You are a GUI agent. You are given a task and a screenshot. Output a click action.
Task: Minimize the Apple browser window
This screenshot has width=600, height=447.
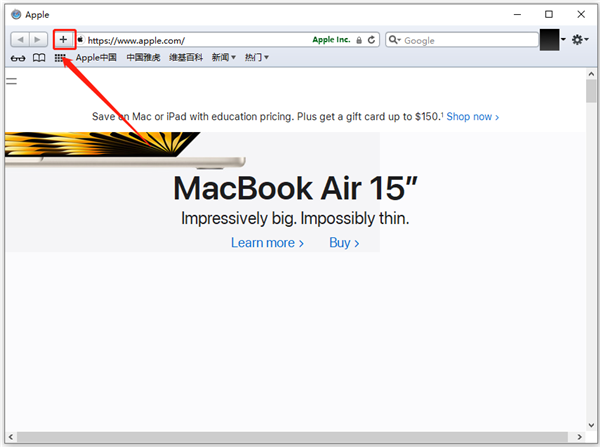(x=517, y=15)
